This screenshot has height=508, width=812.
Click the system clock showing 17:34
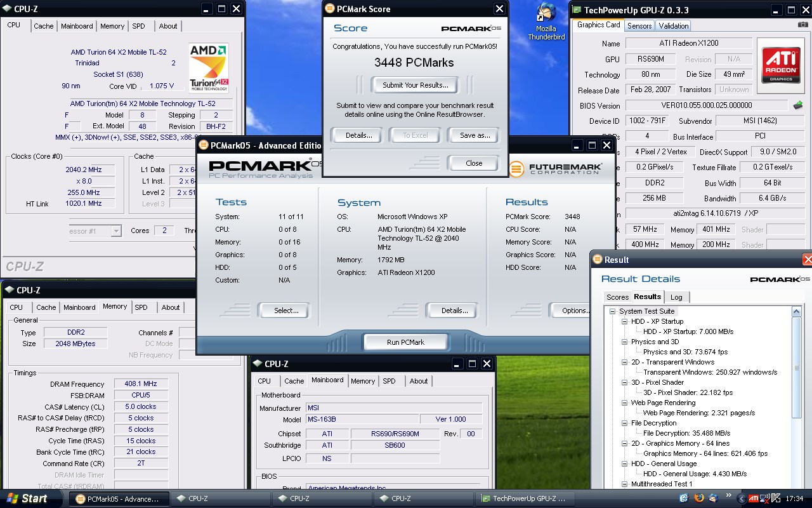point(794,498)
